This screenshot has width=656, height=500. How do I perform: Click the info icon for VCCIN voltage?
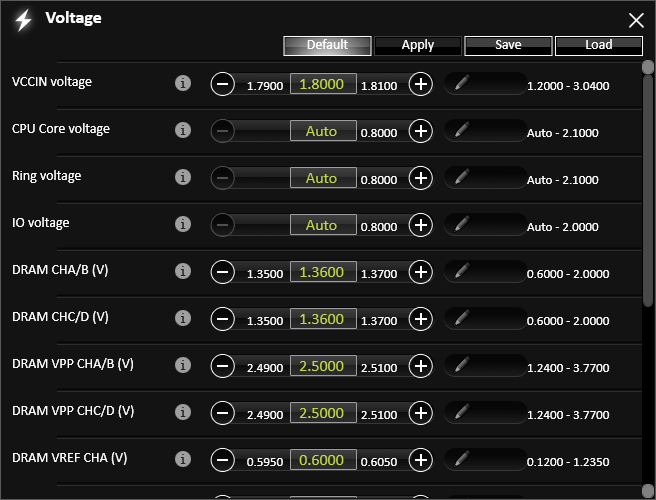[x=182, y=84]
